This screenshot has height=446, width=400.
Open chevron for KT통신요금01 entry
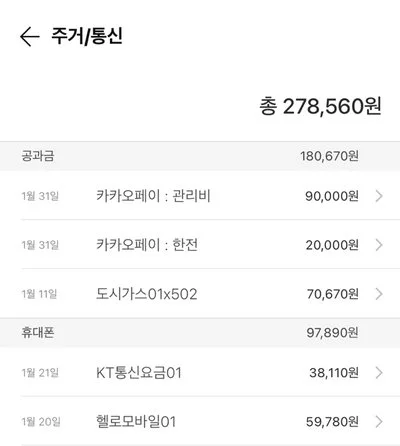tap(379, 373)
